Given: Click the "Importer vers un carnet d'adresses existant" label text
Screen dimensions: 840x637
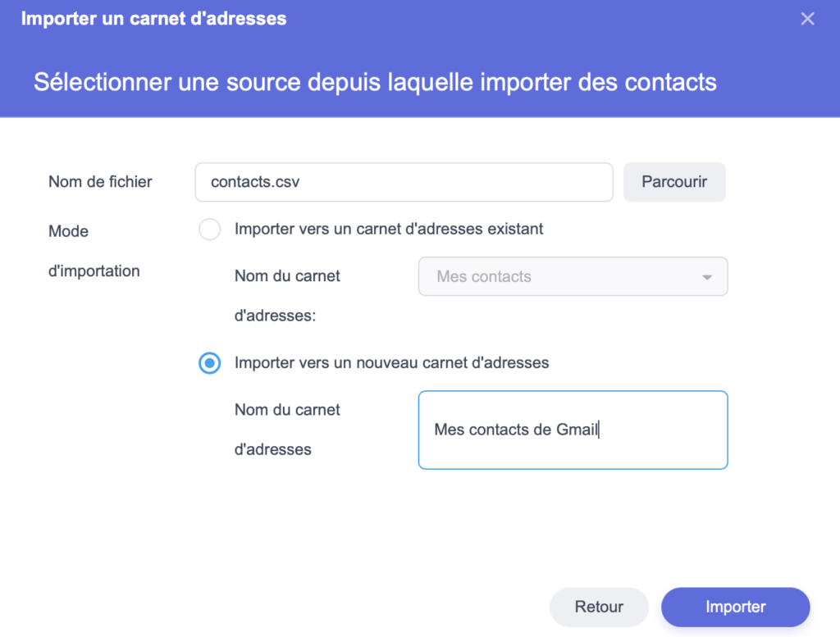Looking at the screenshot, I should tap(389, 230).
